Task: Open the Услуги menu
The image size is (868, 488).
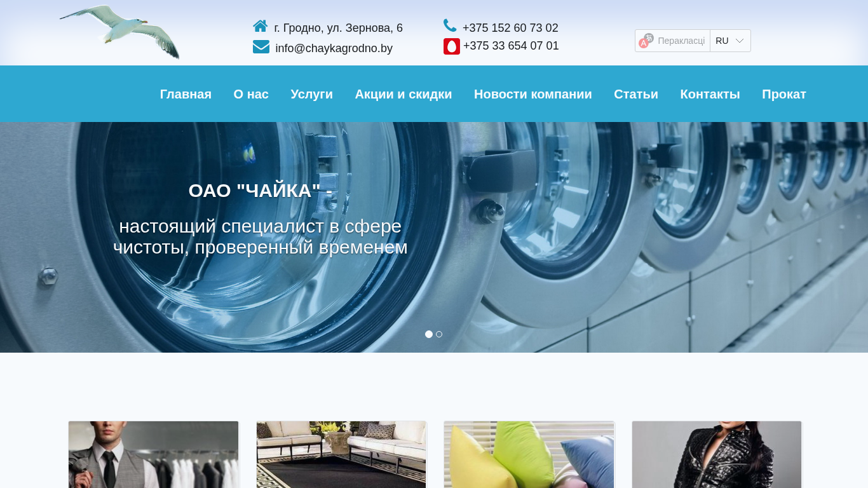Action: tap(312, 94)
